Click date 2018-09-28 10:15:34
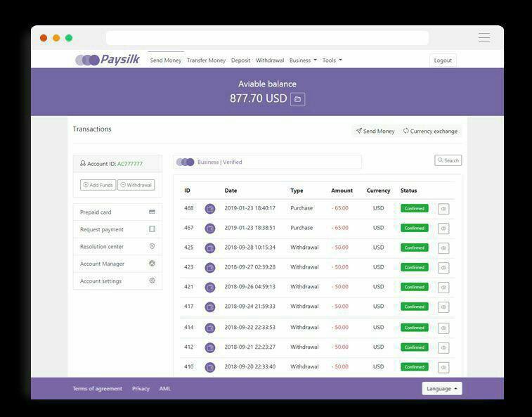 pos(249,248)
